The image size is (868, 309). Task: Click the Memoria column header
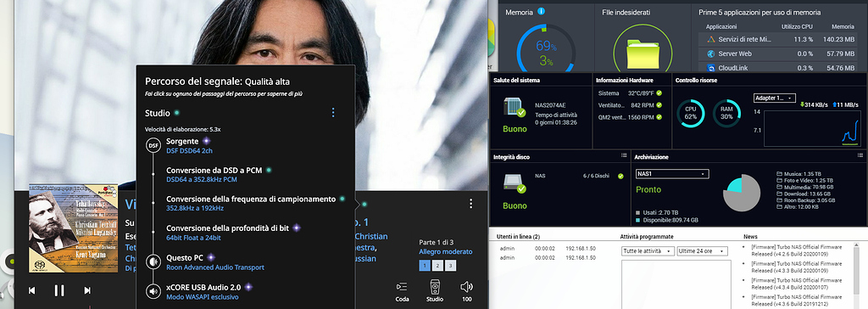coord(843,26)
